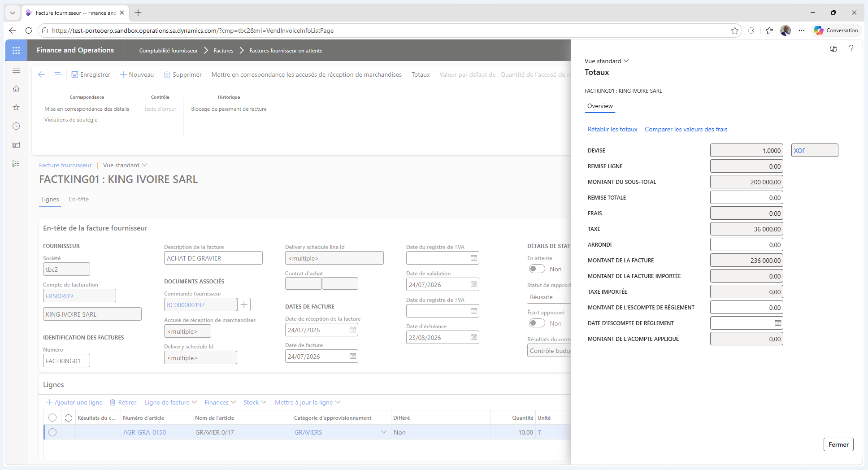The image size is (868, 470).
Task: Open browser favorites list icon
Action: tap(770, 30)
